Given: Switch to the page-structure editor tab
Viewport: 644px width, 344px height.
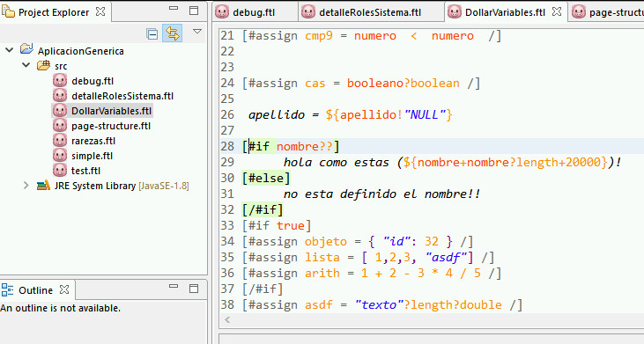Looking at the screenshot, I should coord(616,12).
